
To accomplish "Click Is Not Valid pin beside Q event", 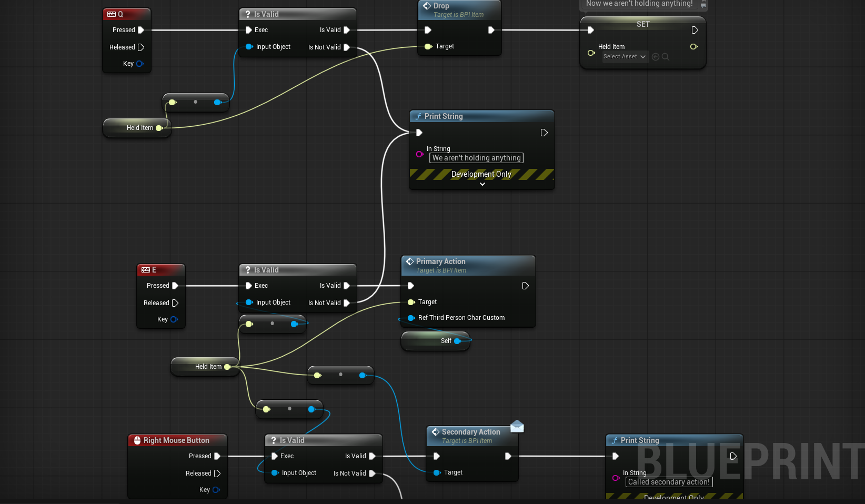I will [347, 47].
